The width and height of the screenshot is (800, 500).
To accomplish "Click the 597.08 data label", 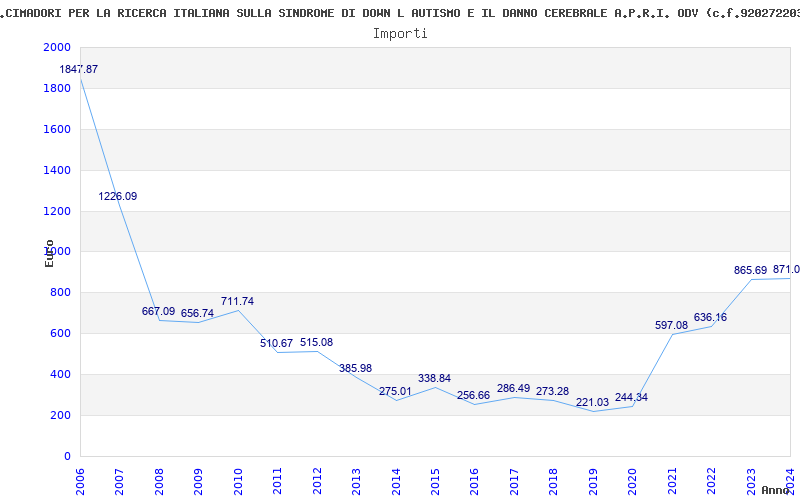I will (671, 326).
